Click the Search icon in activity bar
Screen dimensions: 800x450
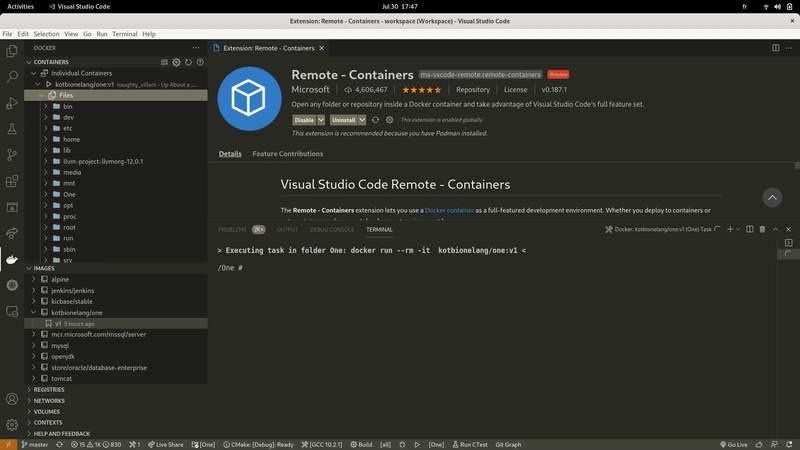[12, 77]
